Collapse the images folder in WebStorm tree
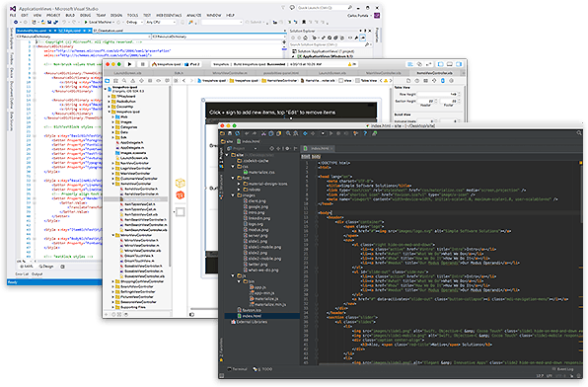This screenshot has height=387, width=588. 233,195
